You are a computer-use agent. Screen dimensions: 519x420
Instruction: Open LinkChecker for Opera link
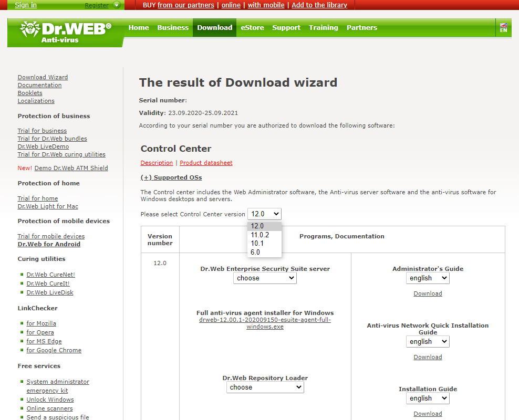point(40,332)
